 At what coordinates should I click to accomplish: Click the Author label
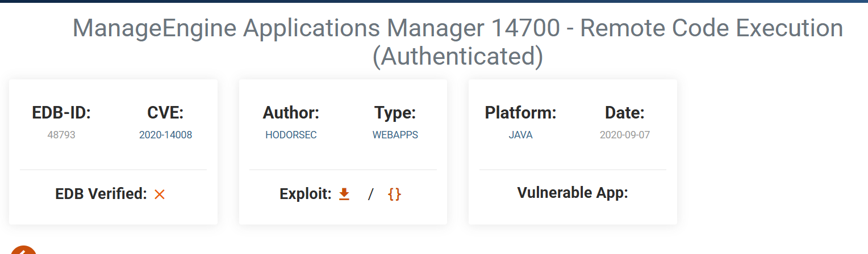(291, 113)
